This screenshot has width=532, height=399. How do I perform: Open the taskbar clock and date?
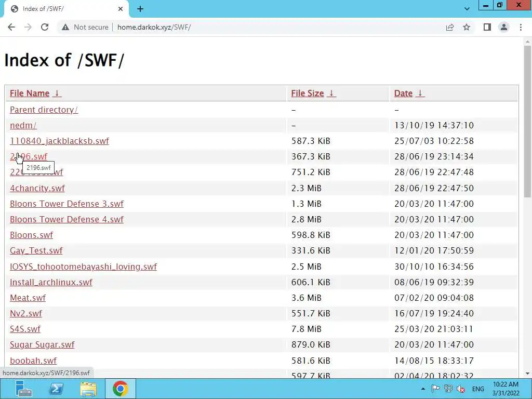pyautogui.click(x=506, y=389)
